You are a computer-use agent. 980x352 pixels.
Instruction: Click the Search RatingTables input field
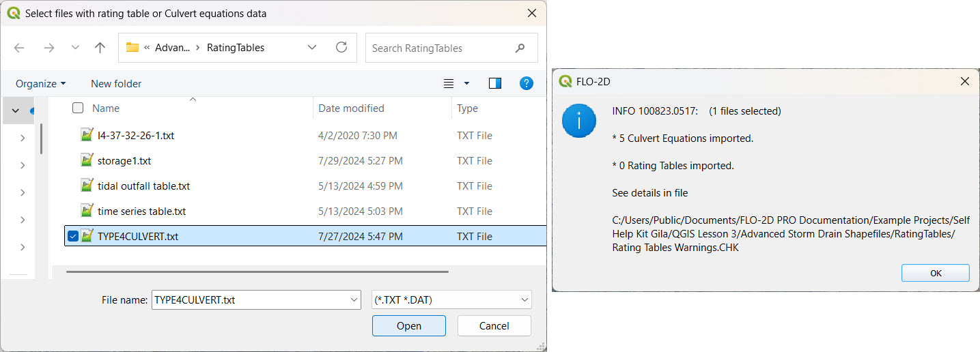point(440,48)
